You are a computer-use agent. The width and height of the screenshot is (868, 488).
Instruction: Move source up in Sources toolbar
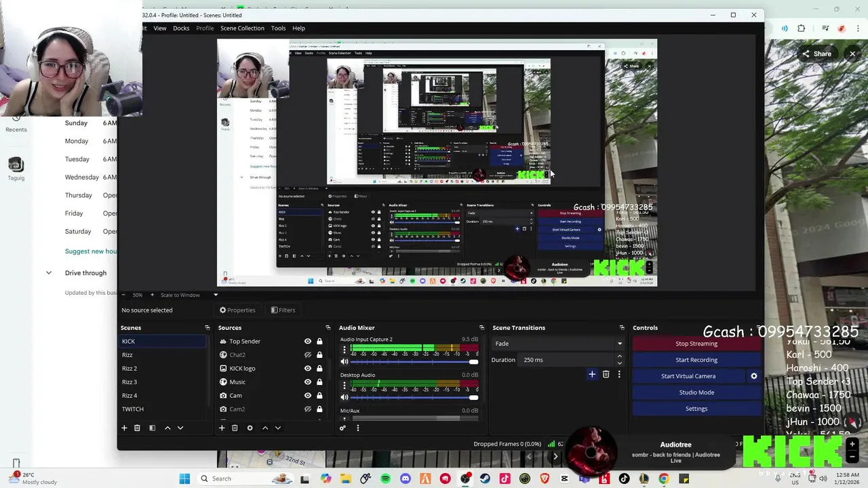click(x=265, y=428)
